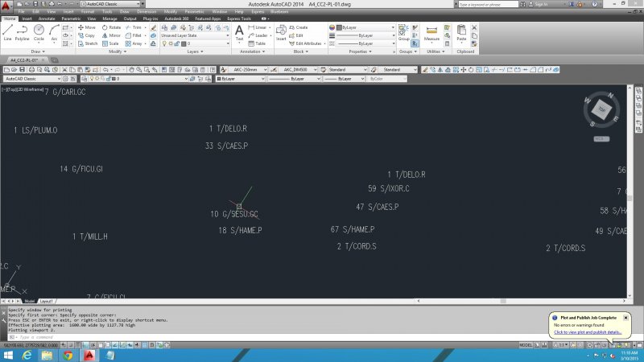This screenshot has height=362, width=644.
Task: Open the dimension style AKC_DIM500 dropdown
Action: tap(298, 70)
